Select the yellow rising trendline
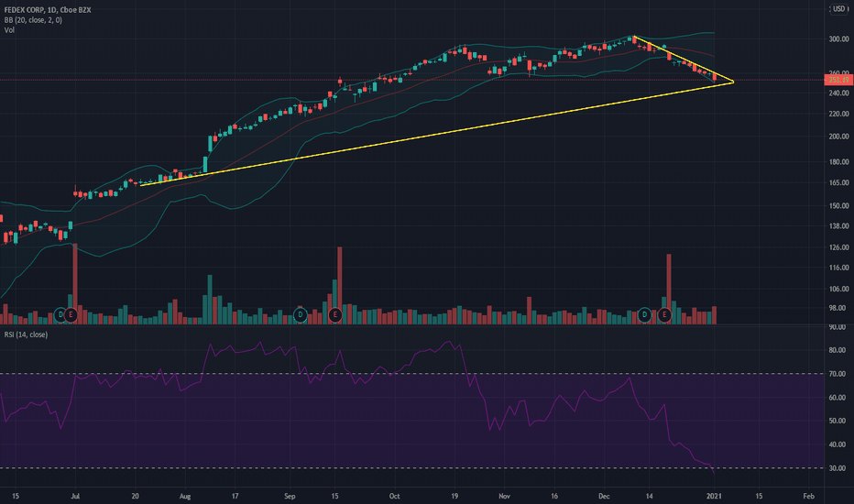The height and width of the screenshot is (504, 854). pos(436,134)
